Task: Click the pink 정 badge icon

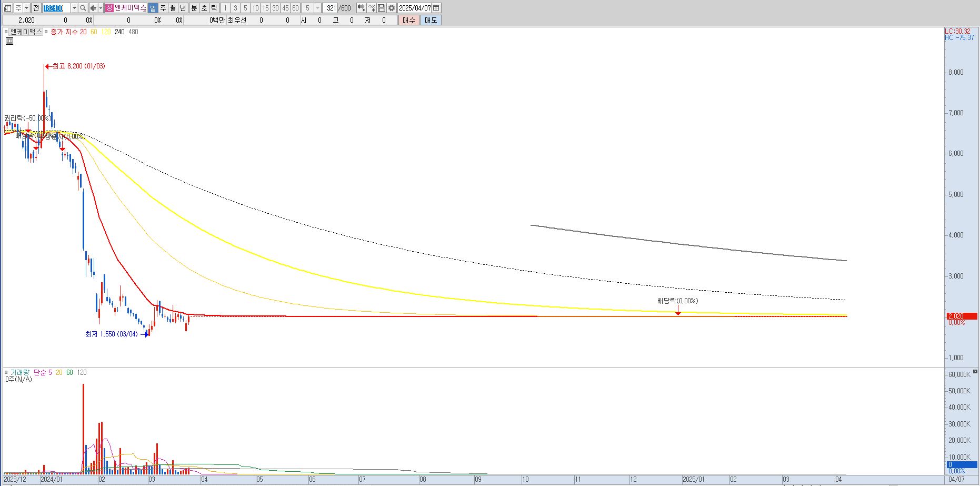Action: coord(109,8)
